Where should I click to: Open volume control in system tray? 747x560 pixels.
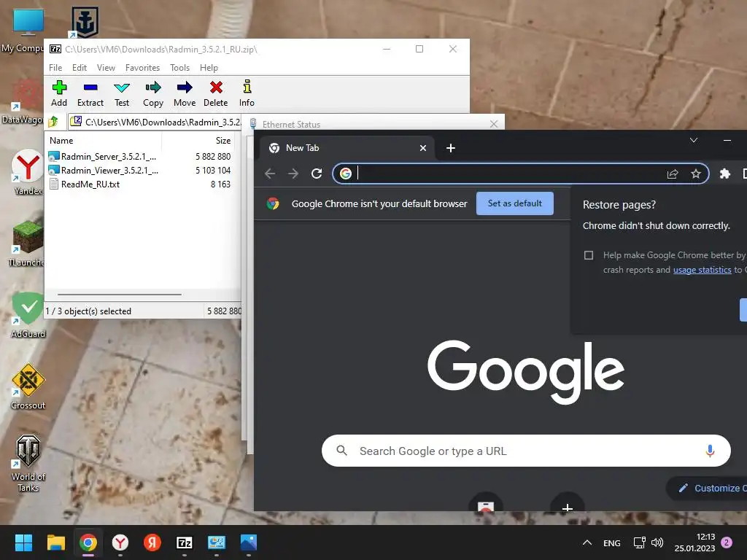click(x=657, y=542)
